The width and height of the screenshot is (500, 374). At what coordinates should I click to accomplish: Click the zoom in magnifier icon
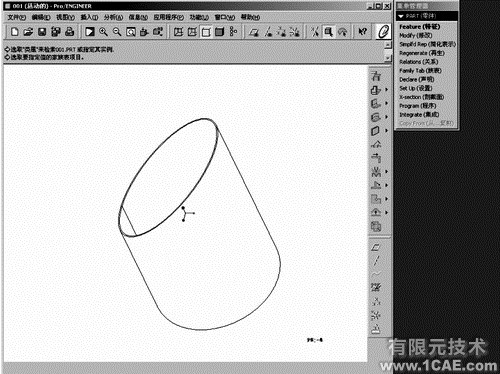[103, 32]
